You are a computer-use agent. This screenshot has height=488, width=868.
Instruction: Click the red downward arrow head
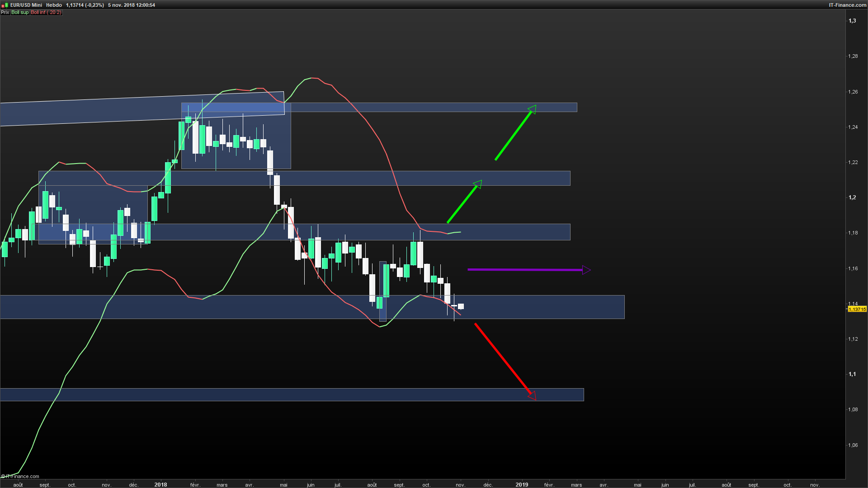pos(532,395)
